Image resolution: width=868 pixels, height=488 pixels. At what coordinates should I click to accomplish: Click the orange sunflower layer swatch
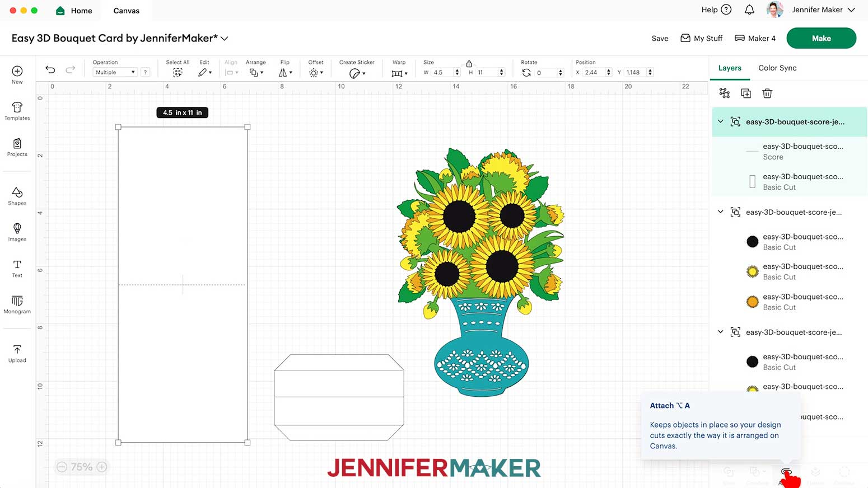[752, 302]
